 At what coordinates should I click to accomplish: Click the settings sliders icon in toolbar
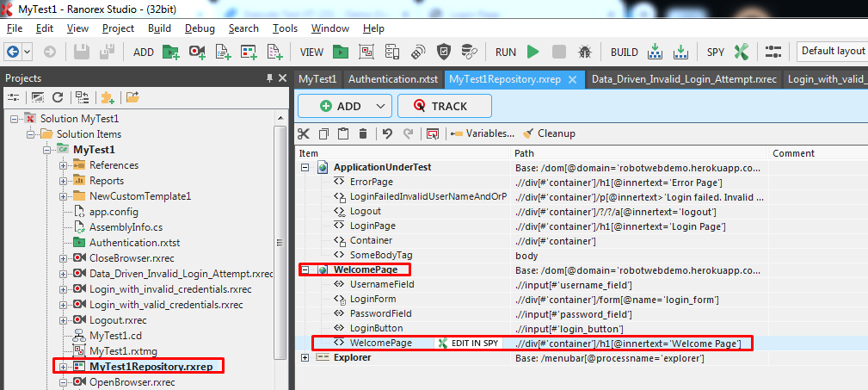tap(773, 52)
